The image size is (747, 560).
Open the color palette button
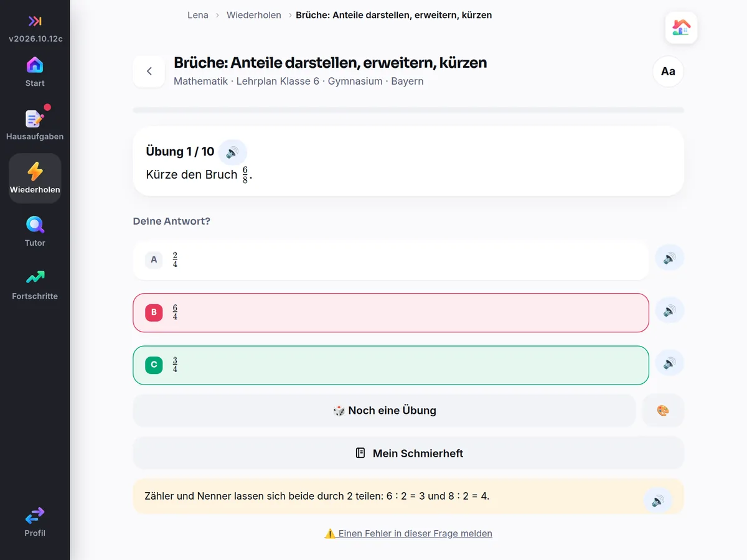point(663,411)
